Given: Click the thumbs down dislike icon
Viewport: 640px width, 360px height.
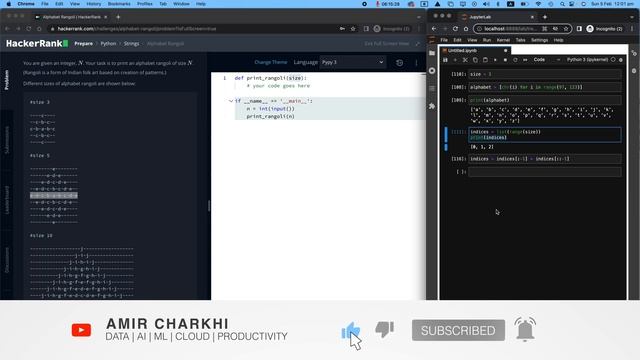Looking at the screenshot, I should click(384, 330).
